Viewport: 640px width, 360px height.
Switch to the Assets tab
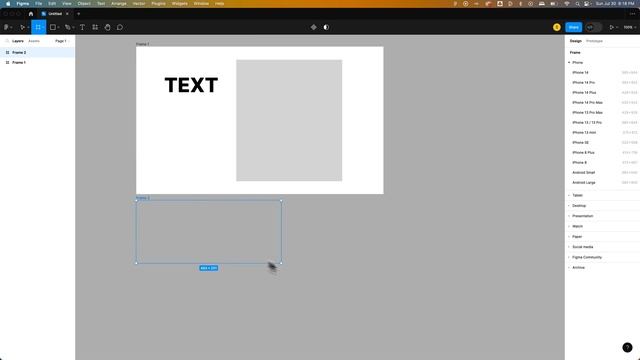click(34, 41)
